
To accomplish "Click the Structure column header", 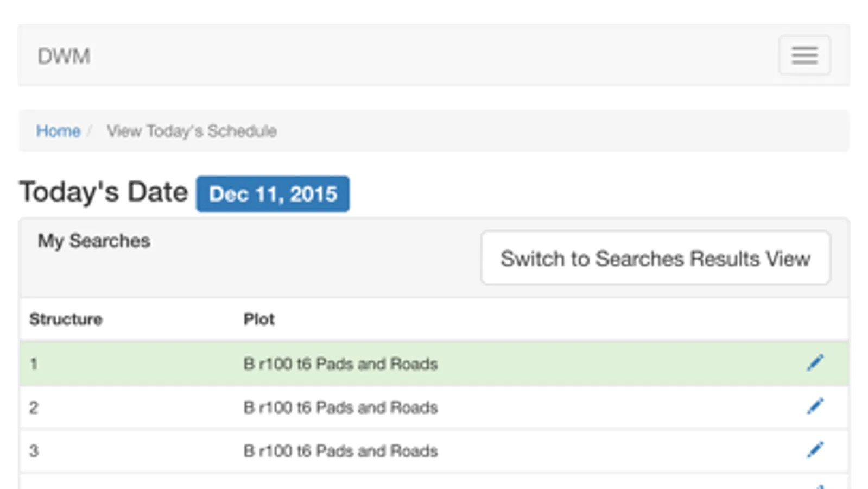I will pos(66,319).
